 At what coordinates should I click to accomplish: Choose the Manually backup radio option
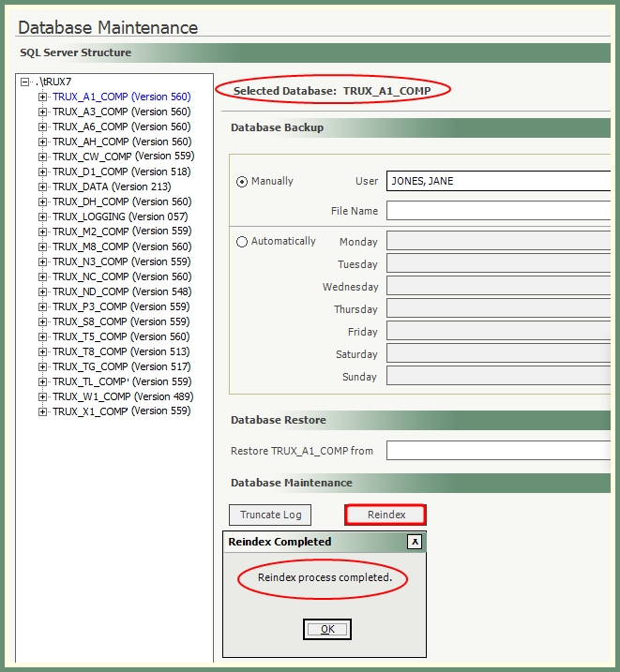242,182
